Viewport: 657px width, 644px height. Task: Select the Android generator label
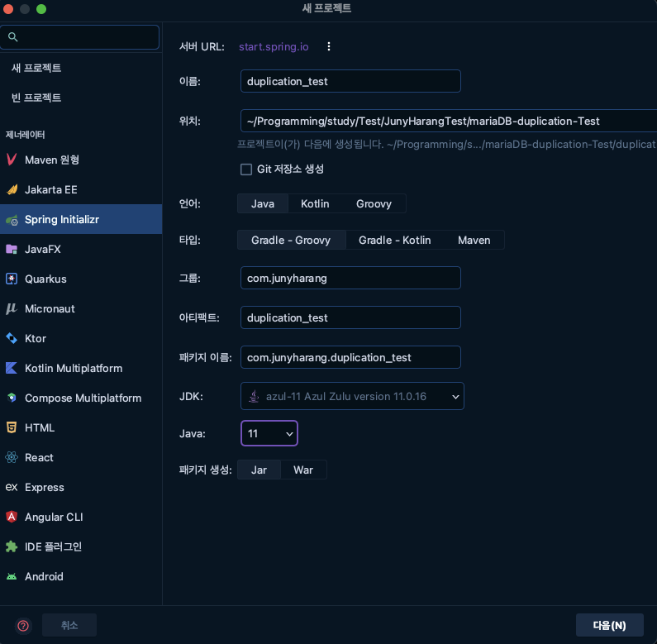click(44, 576)
